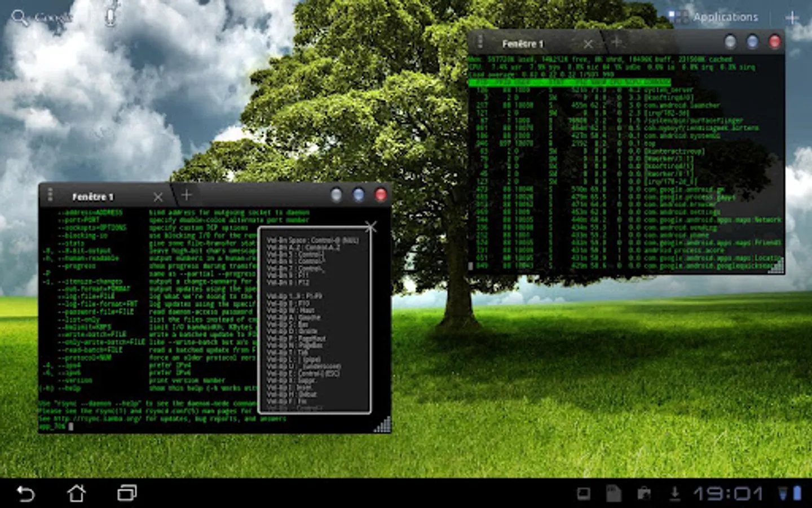Close the Fenêtre 1 tab in the top process-list window

pos(588,44)
